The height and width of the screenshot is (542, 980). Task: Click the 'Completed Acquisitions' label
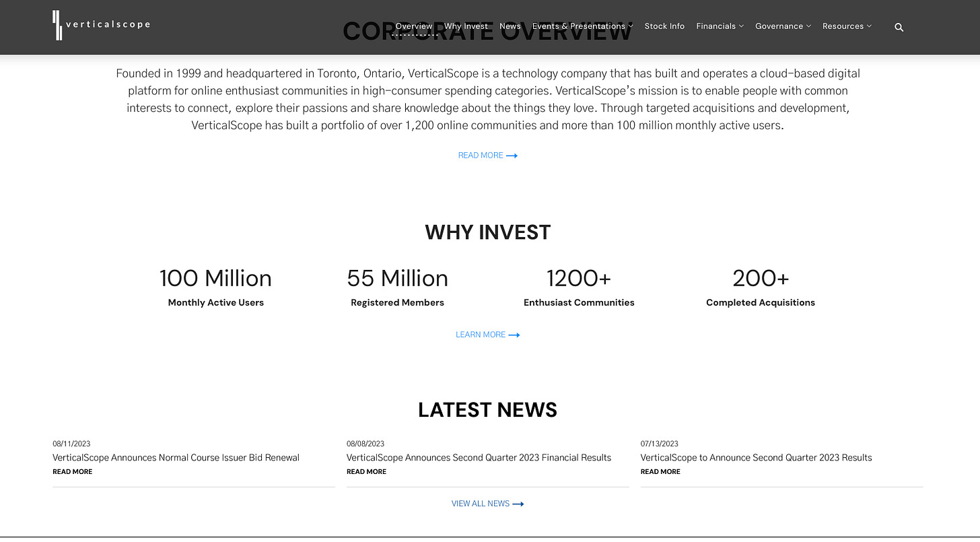(x=761, y=303)
